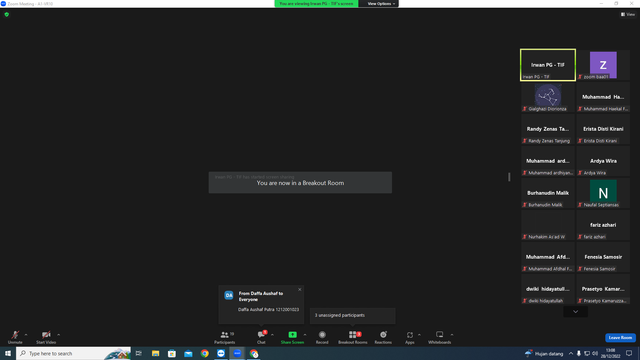The image size is (640, 360).
Task: Select the Randy Zenas Tanjung tile
Action: 548,129
